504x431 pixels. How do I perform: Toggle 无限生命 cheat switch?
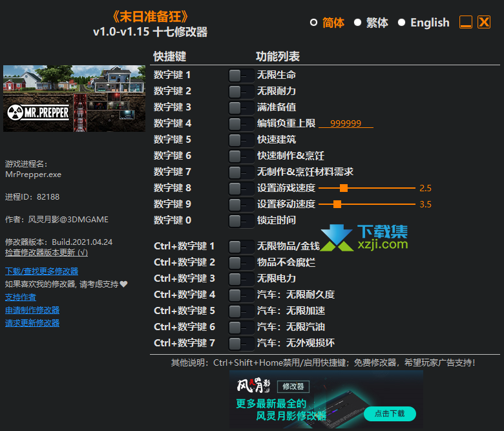point(241,76)
